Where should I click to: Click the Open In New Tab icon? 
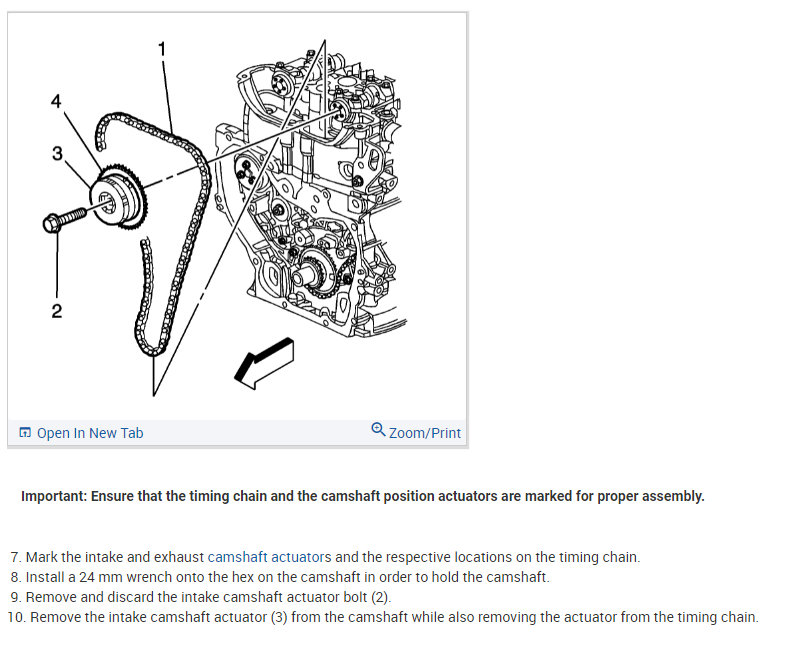pos(25,433)
